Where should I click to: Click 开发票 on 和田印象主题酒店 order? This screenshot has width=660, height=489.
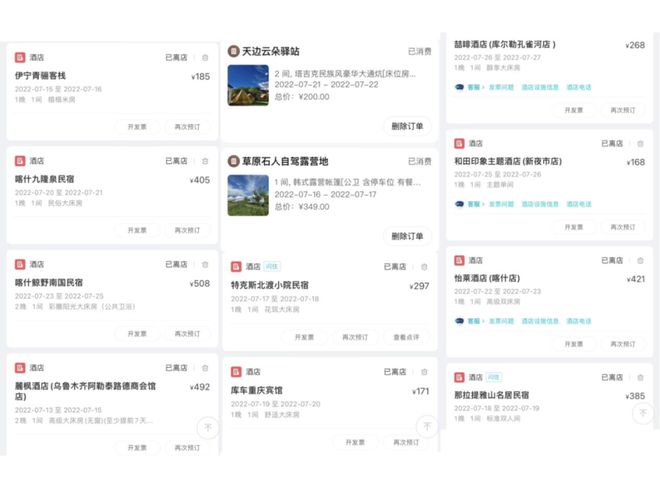click(x=574, y=227)
